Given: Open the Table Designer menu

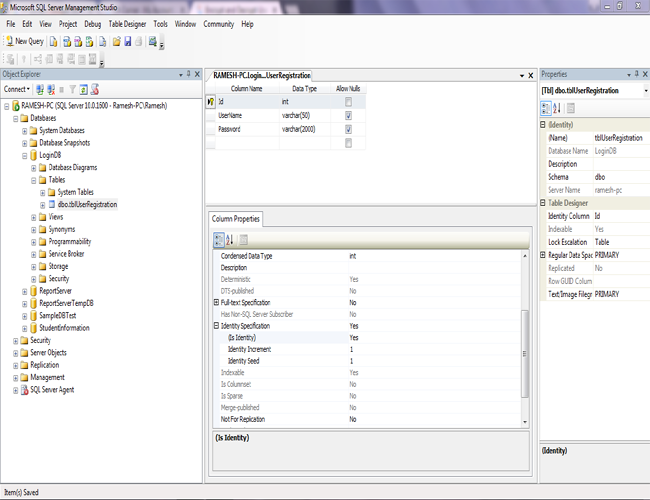Looking at the screenshot, I should click(x=127, y=24).
